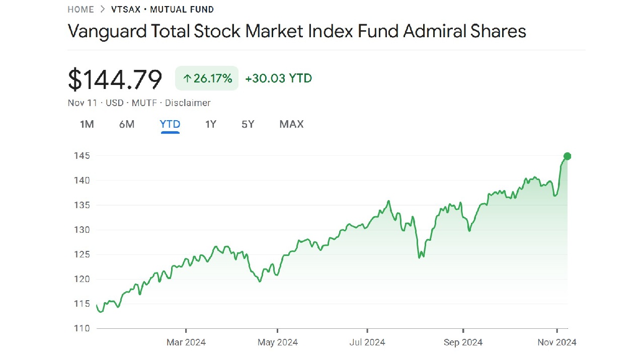Click the breadcrumb chevron after HOME
644x362 pixels.
pyautogui.click(x=103, y=10)
